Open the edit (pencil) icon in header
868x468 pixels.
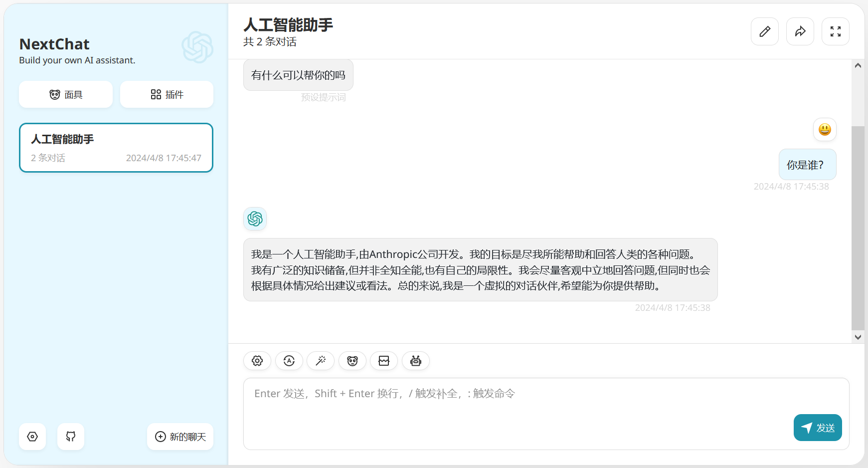(765, 31)
